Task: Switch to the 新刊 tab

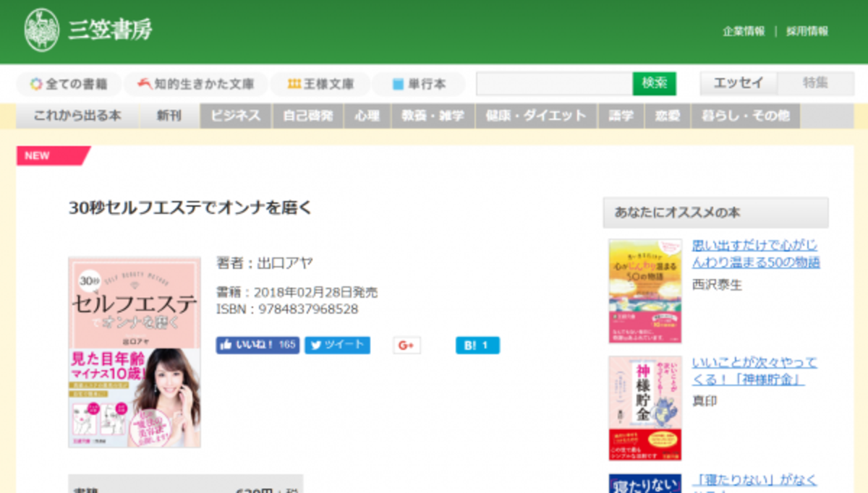Action: (169, 115)
